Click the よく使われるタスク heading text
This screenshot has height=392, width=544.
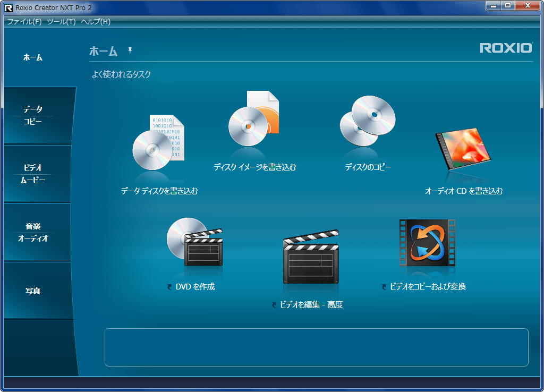point(121,74)
